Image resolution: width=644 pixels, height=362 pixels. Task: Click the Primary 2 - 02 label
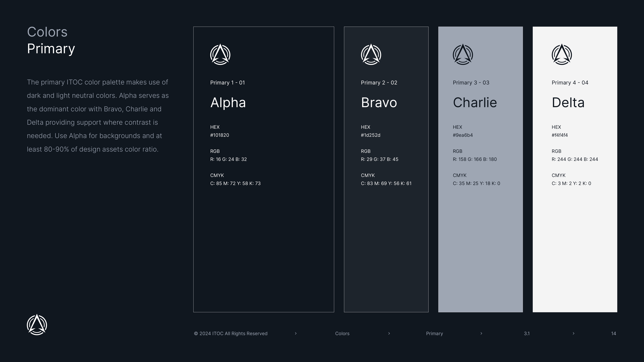[x=379, y=83]
